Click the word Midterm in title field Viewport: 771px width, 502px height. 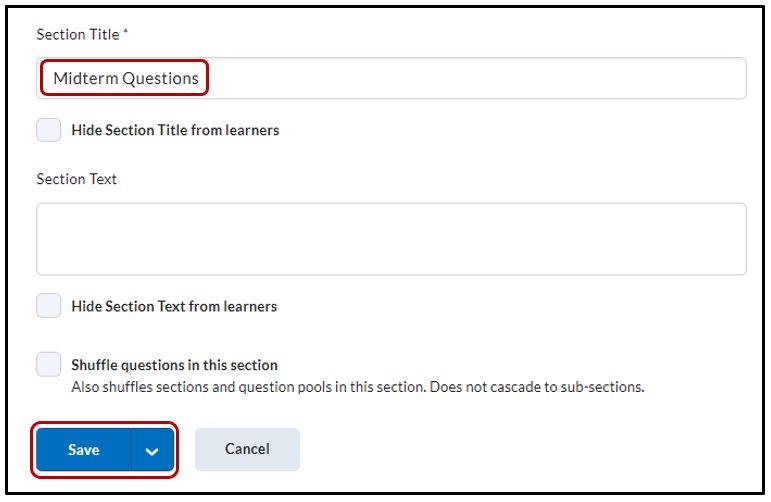(85, 78)
